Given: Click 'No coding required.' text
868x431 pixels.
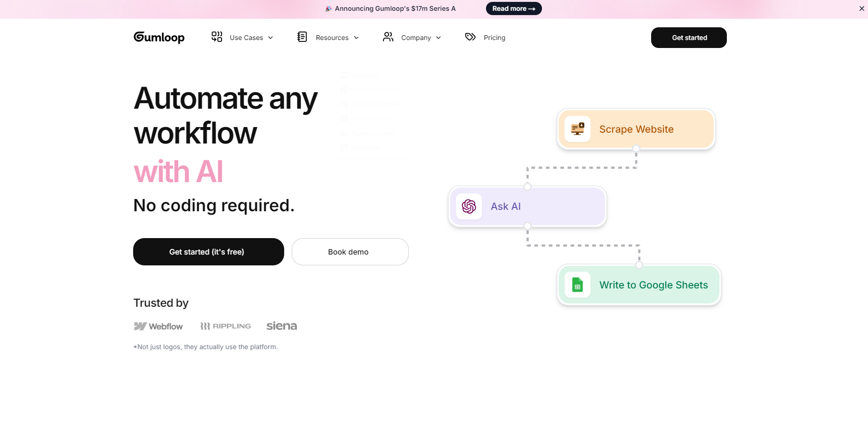Looking at the screenshot, I should click(x=214, y=206).
